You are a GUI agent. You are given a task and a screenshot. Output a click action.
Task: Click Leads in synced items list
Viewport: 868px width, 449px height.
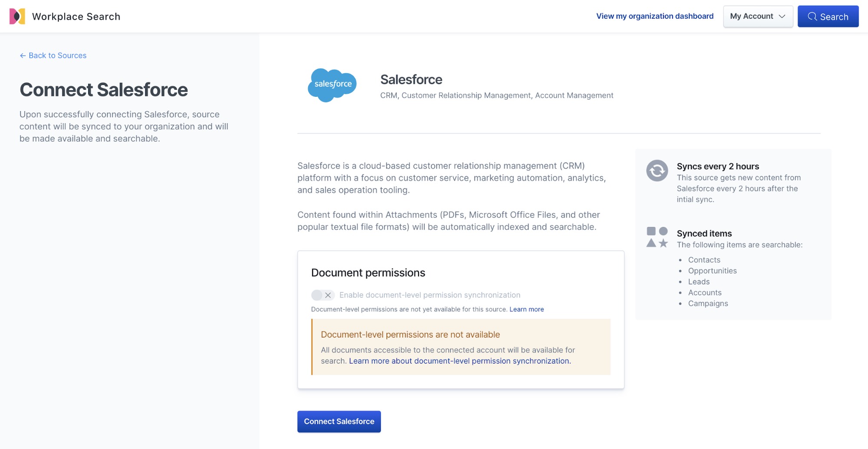click(x=699, y=282)
